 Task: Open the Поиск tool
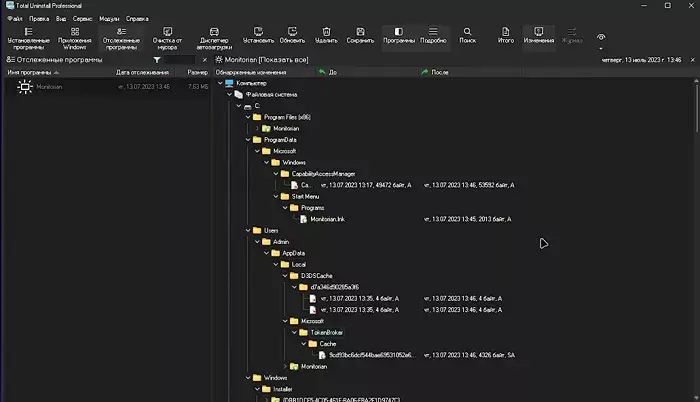coord(467,37)
